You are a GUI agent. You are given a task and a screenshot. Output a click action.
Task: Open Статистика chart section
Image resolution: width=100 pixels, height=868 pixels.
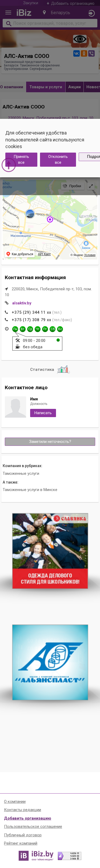click(x=50, y=369)
